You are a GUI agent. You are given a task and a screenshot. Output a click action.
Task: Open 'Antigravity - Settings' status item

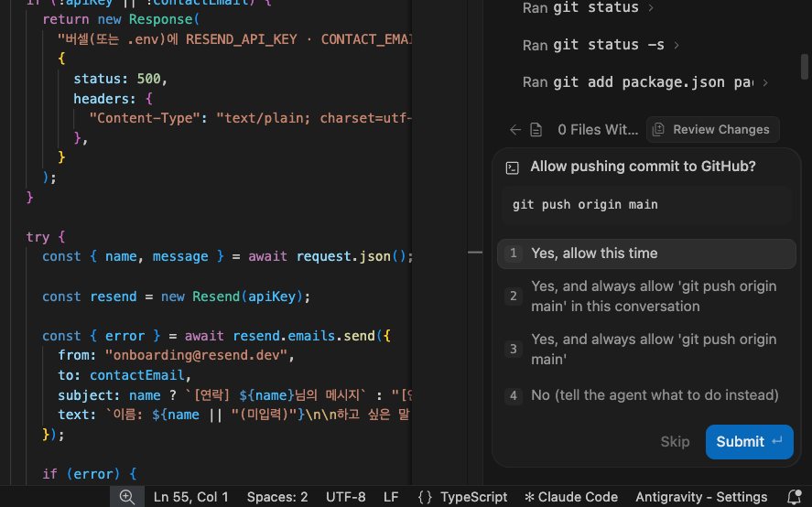coord(701,497)
